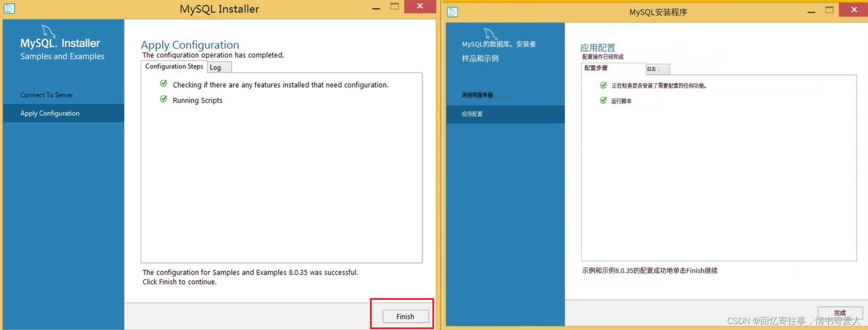Screen dimensions: 868x330
Task: Click the MySQL Installer title bar app icon
Action: click(x=10, y=8)
